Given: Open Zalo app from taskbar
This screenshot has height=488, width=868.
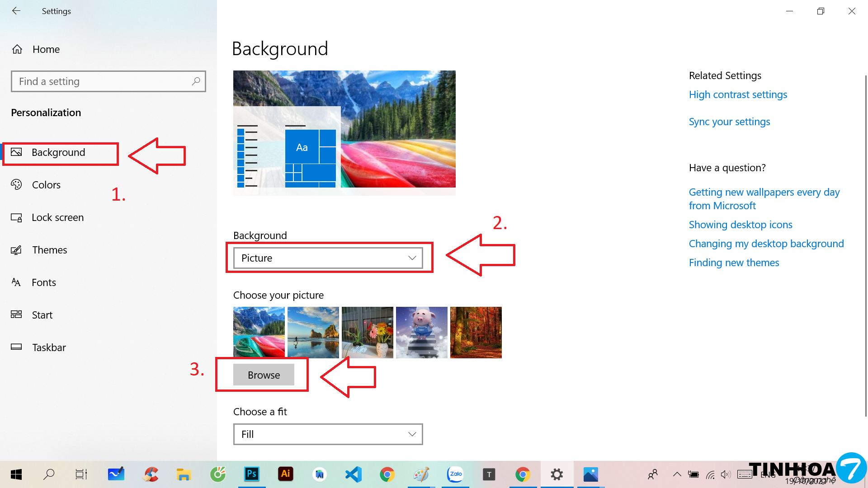Looking at the screenshot, I should click(455, 474).
